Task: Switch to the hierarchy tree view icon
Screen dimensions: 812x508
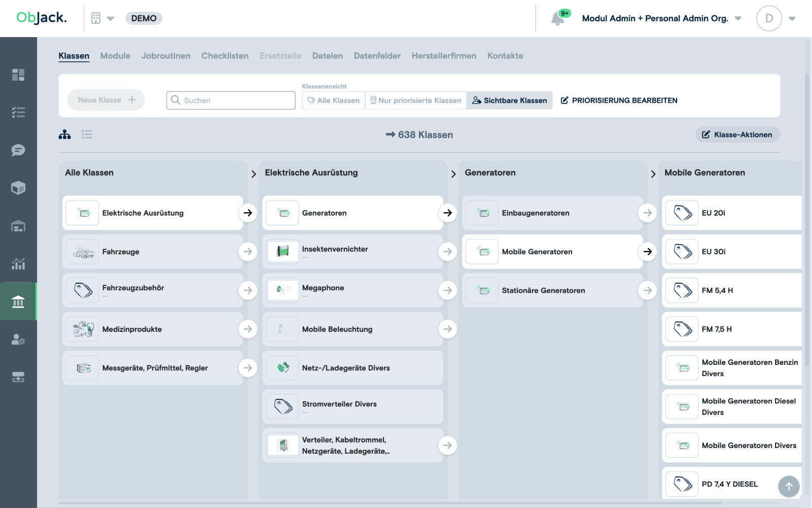Action: (64, 134)
